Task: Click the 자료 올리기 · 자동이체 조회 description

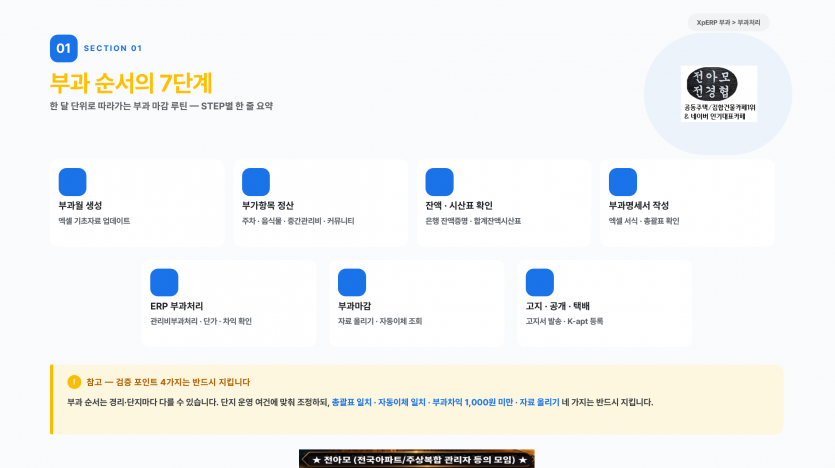Action: point(380,321)
